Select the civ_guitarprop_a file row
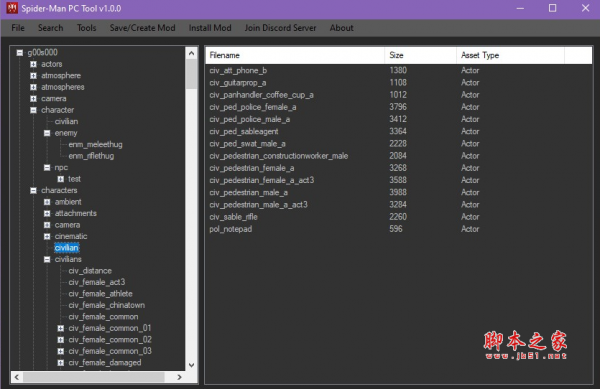 pyautogui.click(x=398, y=83)
